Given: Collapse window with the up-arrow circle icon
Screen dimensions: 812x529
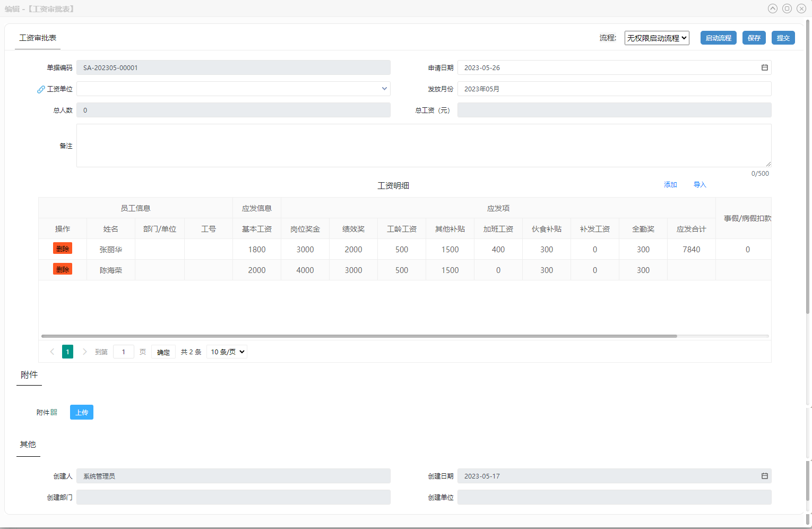Looking at the screenshot, I should point(773,8).
